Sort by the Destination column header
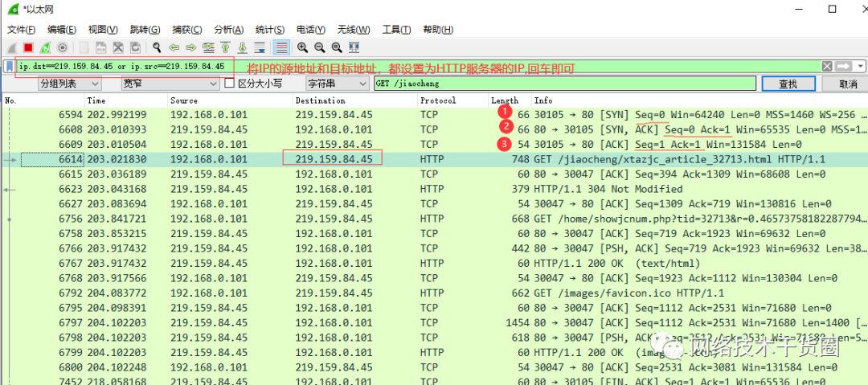This screenshot has height=385, width=868. click(355, 100)
